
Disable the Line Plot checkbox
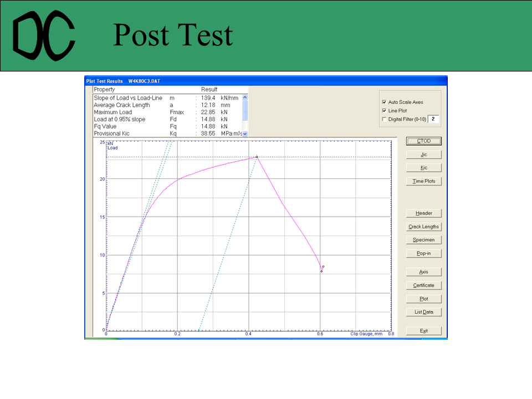tap(385, 111)
